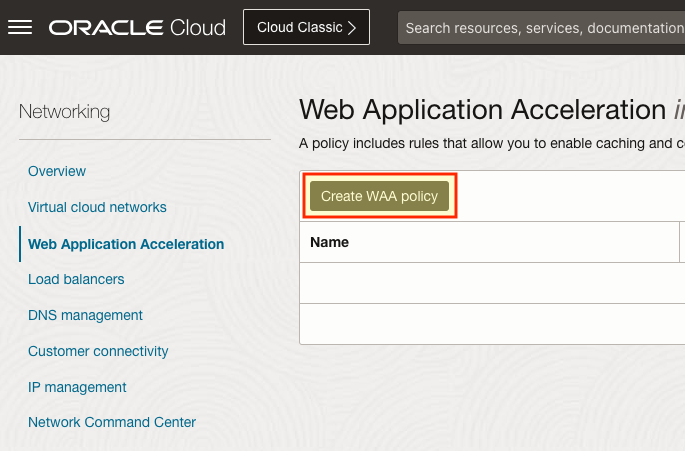Focus the search resources input field
Viewport: 685px width, 451px height.
[x=540, y=27]
